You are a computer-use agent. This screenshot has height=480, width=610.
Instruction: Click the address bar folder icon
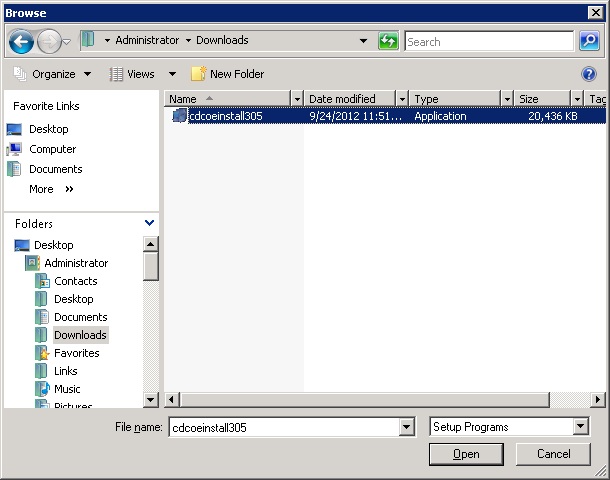tap(88, 40)
